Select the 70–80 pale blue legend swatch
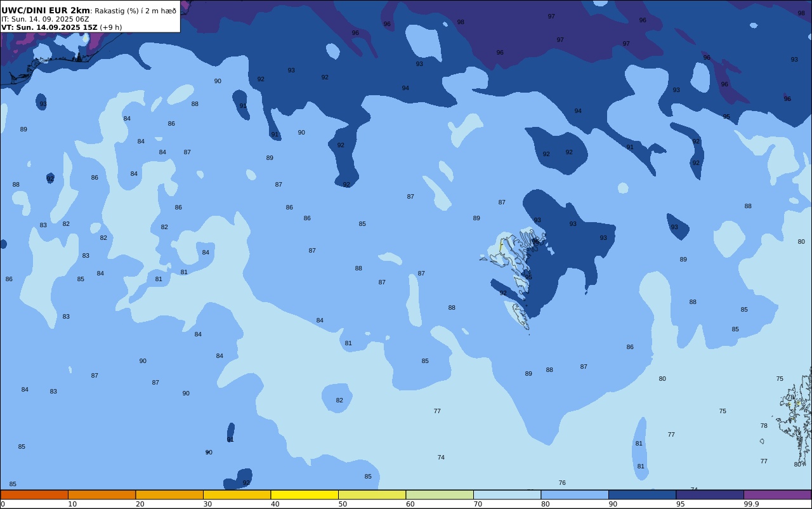The image size is (812, 509). [x=507, y=494]
